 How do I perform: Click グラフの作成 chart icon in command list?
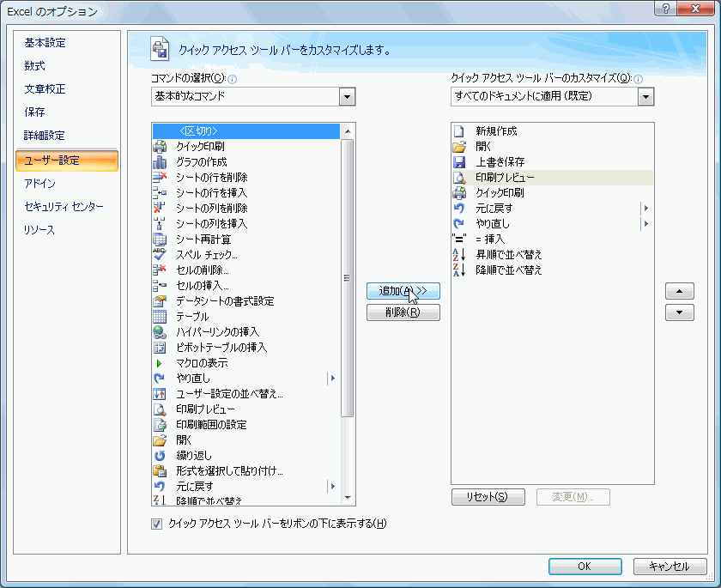click(160, 162)
